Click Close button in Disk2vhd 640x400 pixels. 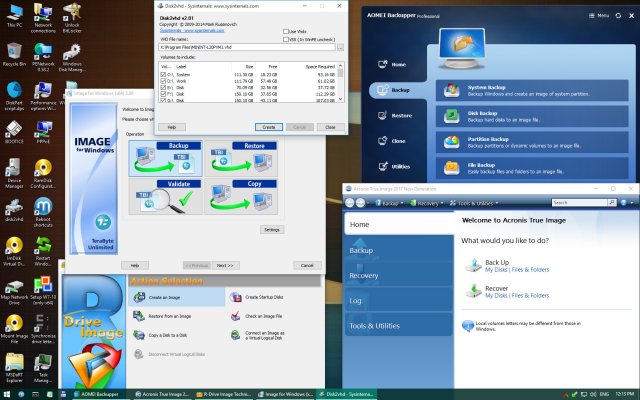tap(331, 127)
